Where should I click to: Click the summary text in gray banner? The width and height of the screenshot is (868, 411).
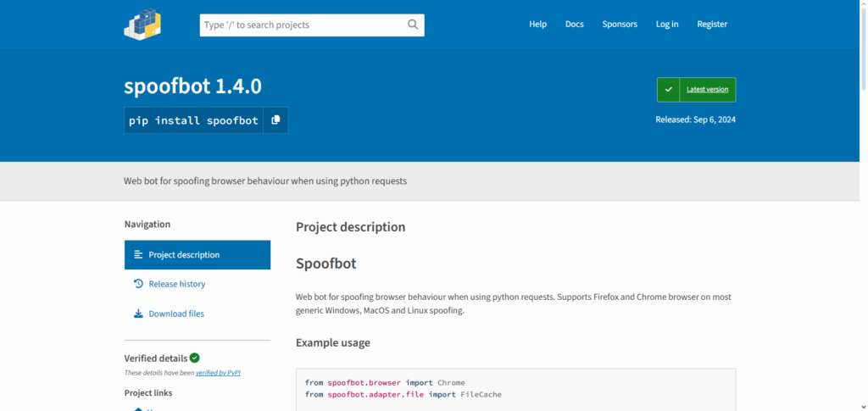click(265, 181)
